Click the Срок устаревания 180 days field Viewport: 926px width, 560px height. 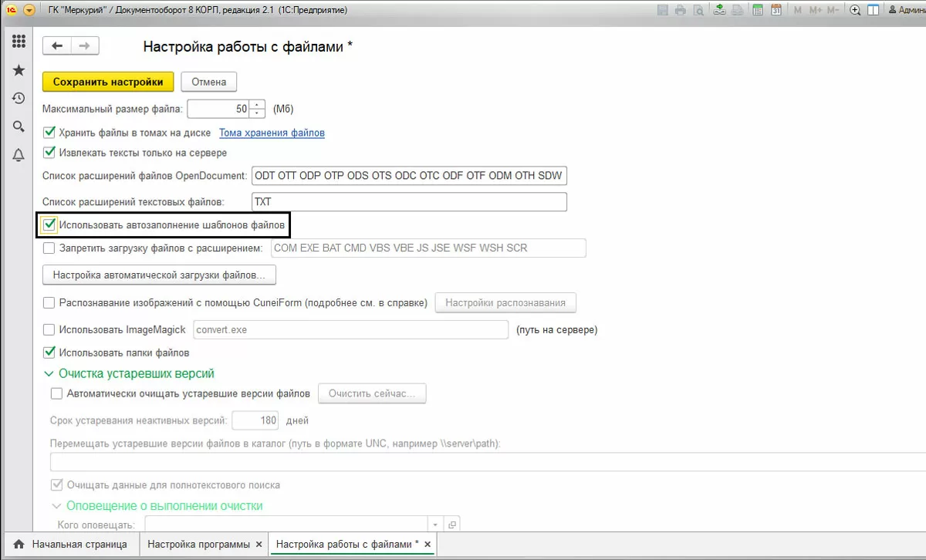[255, 420]
